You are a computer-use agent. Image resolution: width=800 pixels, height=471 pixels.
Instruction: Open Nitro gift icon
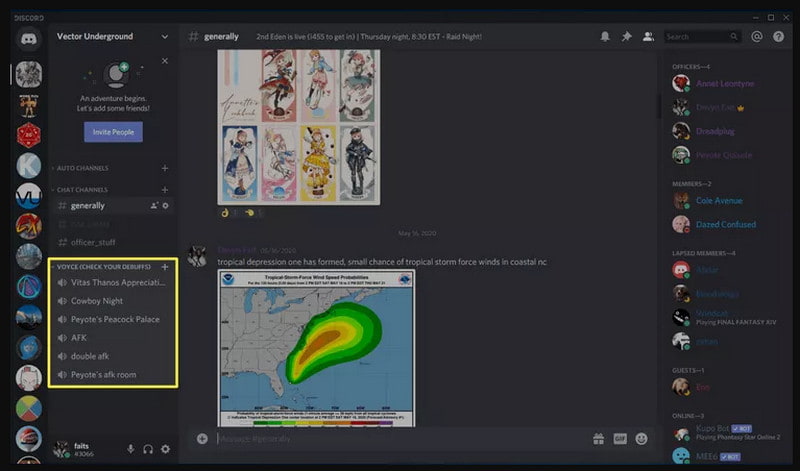[598, 439]
